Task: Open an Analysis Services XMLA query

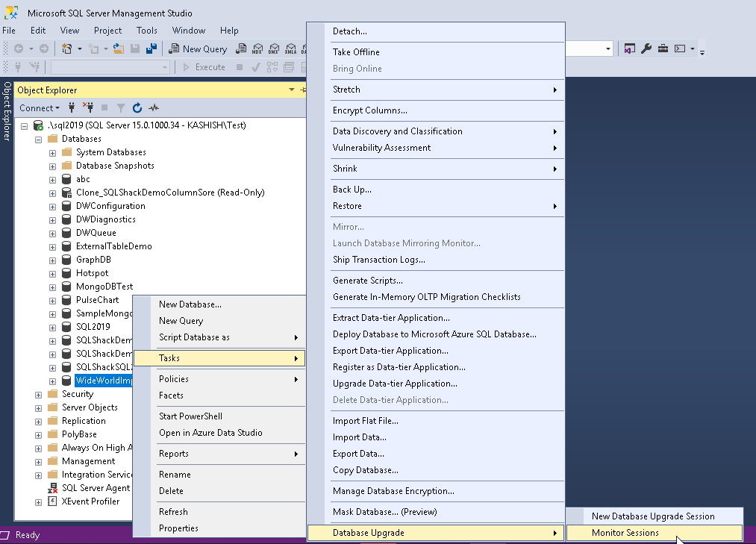Action: pos(291,49)
